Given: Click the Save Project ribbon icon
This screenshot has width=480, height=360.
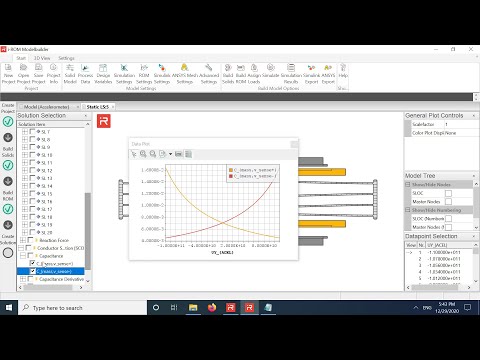Looking at the screenshot, I should (38, 74).
